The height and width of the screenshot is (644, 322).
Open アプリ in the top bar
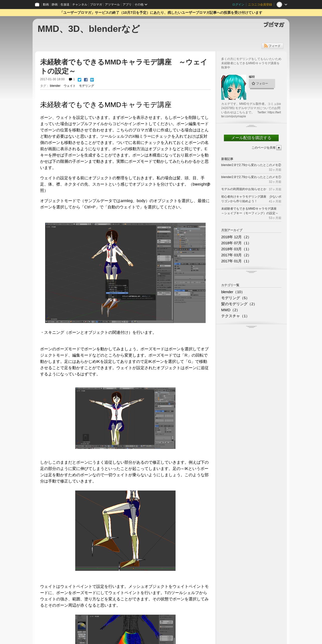tap(127, 5)
